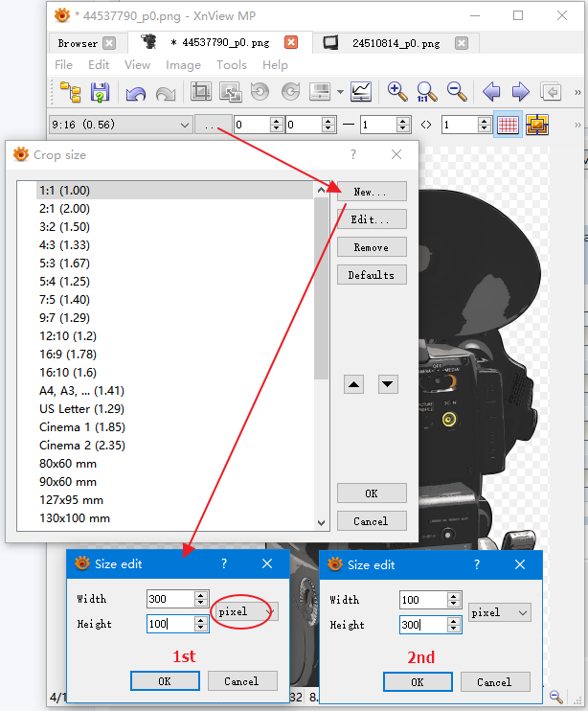
Task: Undo the last edit with the undo arrow
Action: [x=136, y=93]
